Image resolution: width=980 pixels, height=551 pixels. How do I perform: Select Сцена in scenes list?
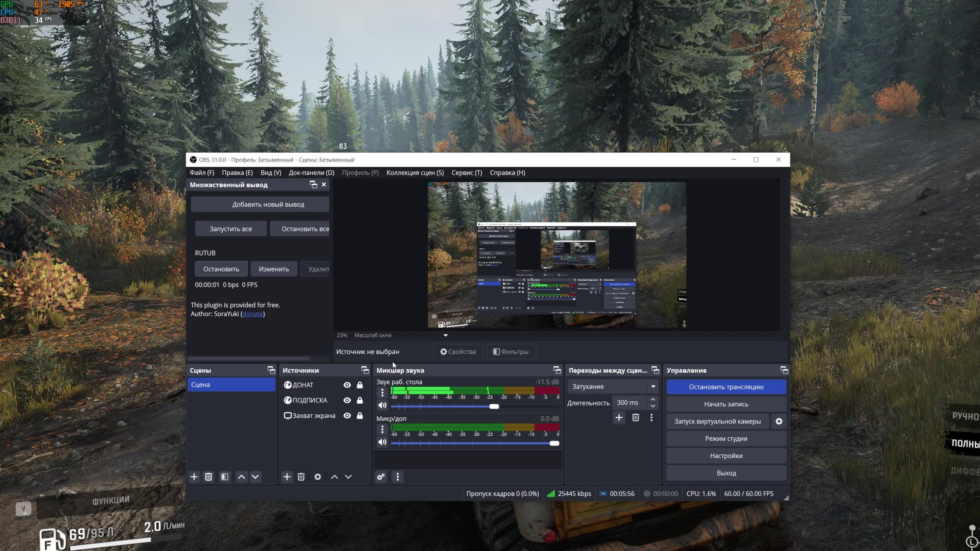pyautogui.click(x=231, y=385)
